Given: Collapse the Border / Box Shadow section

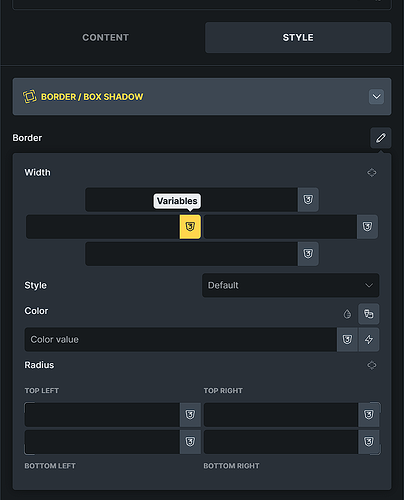Looking at the screenshot, I should click(x=376, y=97).
